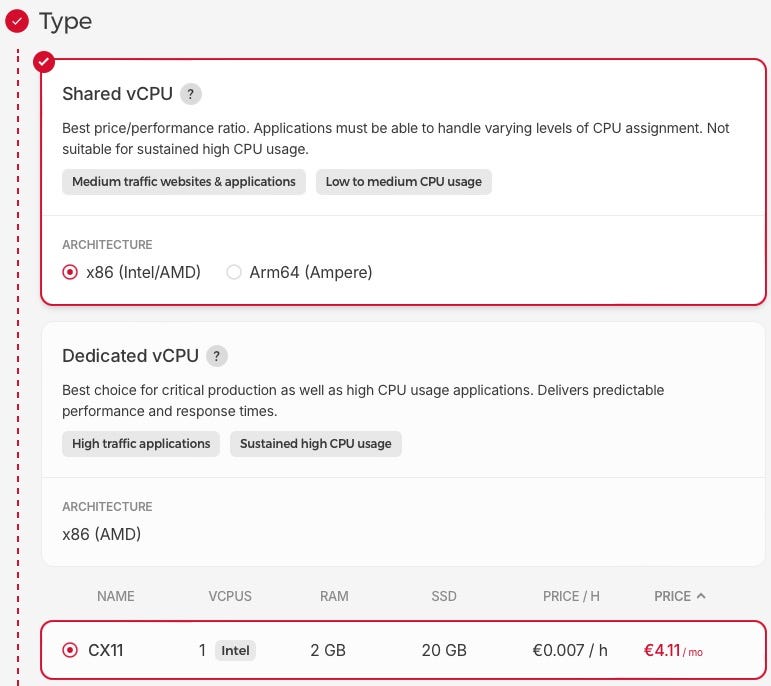The width and height of the screenshot is (771, 686).
Task: Click Low to medium CPU usage tag
Action: point(404,182)
